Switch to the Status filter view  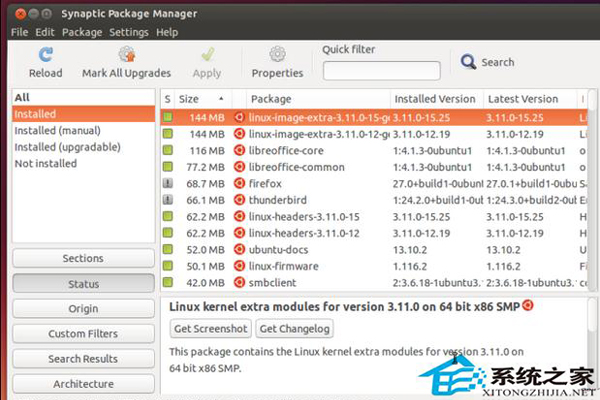tap(83, 284)
